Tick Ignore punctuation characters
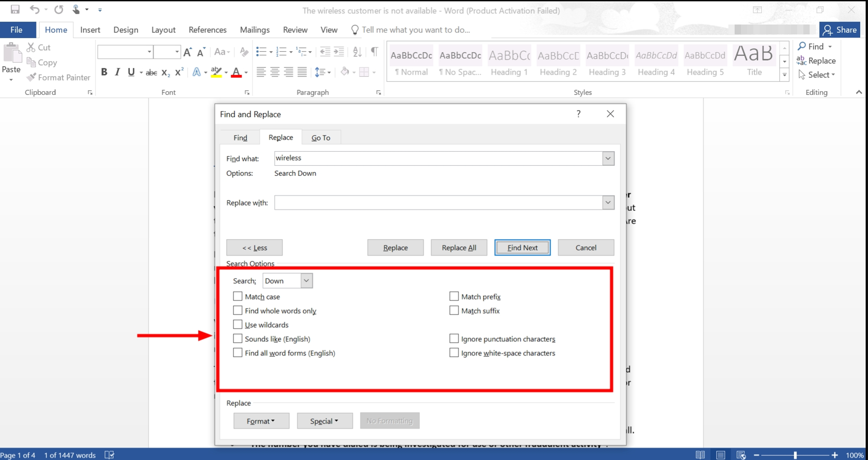The image size is (868, 460). tap(454, 338)
